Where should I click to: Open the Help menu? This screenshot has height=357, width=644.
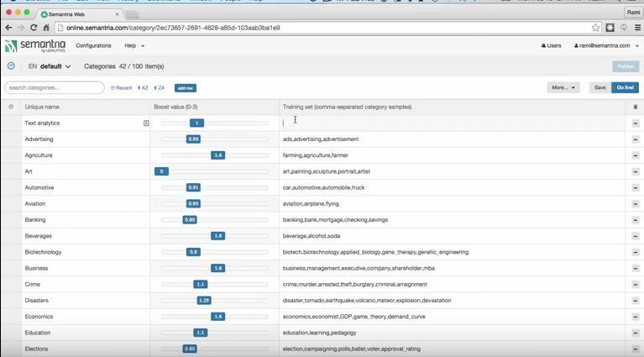click(134, 45)
